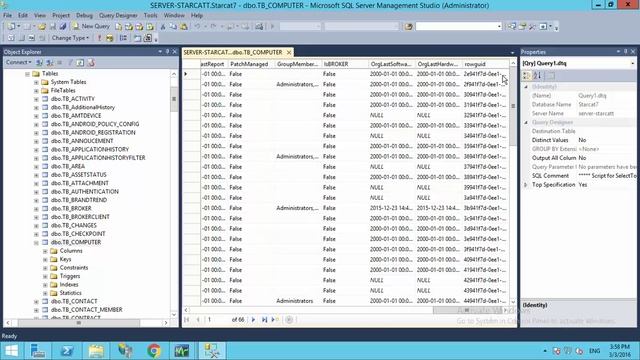Click the Copy icon in toolbar
Image resolution: width=640 pixels, height=360 pixels.
173,27
